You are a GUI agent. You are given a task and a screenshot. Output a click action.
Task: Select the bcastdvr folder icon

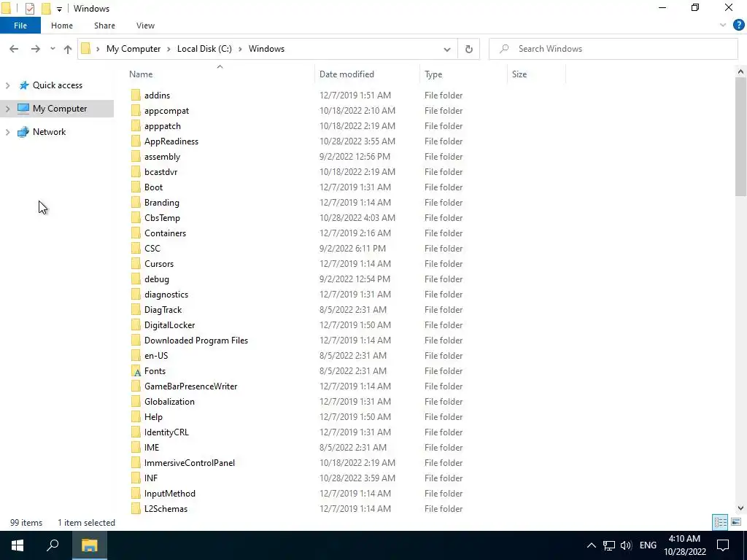[x=136, y=172]
